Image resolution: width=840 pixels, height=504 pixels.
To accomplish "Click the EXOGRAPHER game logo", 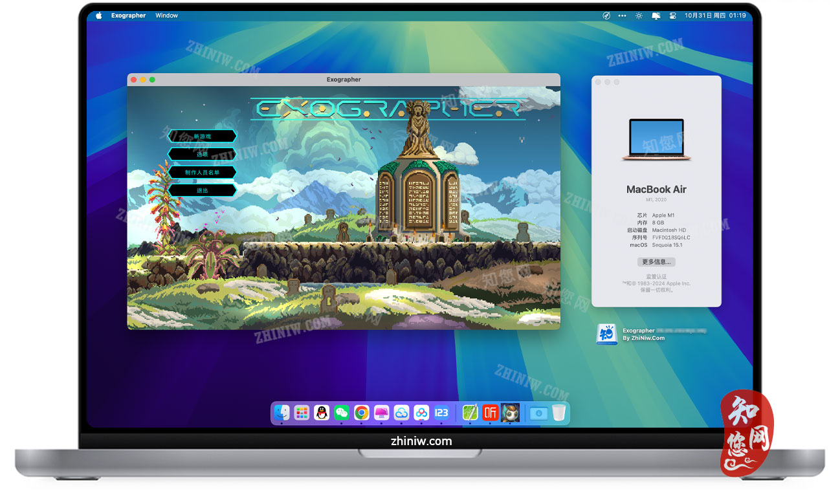I will [388, 109].
